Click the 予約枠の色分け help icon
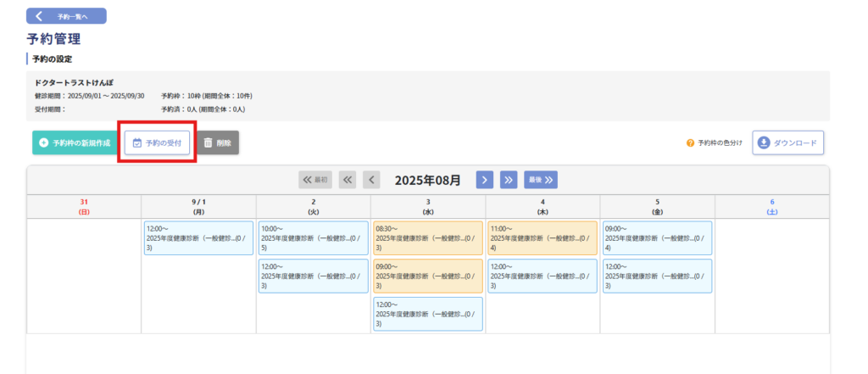Viewport: 868px width, 374px height. [x=690, y=143]
